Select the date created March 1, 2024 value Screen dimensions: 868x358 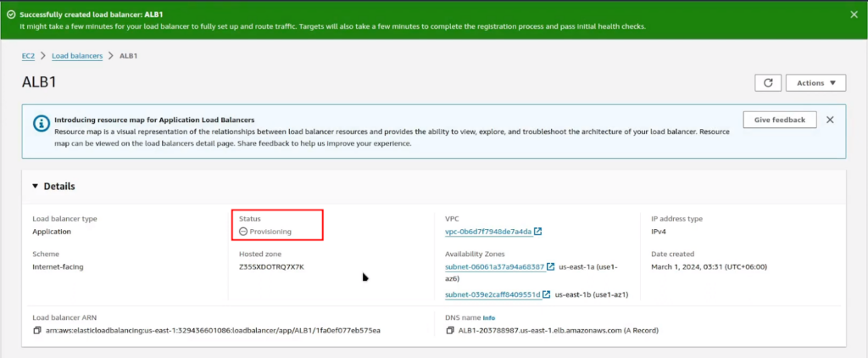click(x=709, y=266)
